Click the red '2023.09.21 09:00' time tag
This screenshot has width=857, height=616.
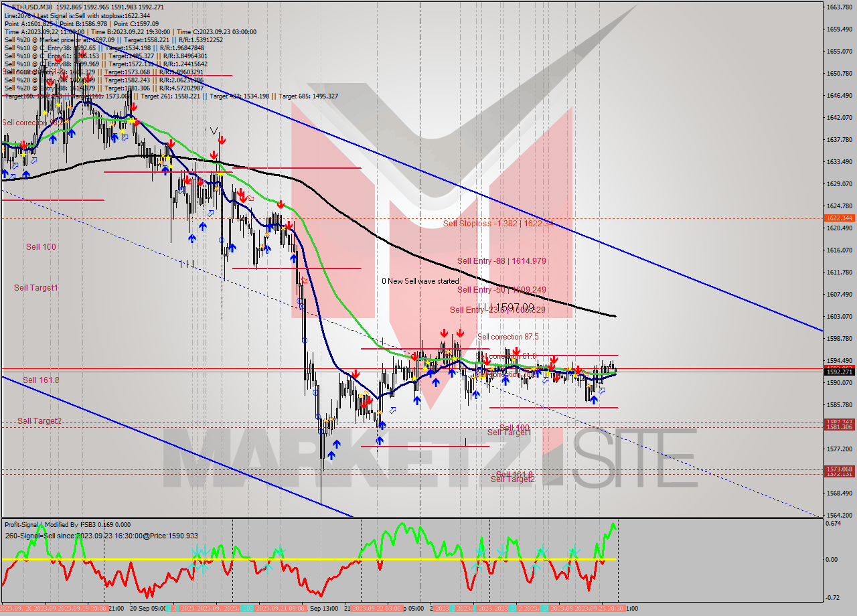pyautogui.click(x=281, y=609)
